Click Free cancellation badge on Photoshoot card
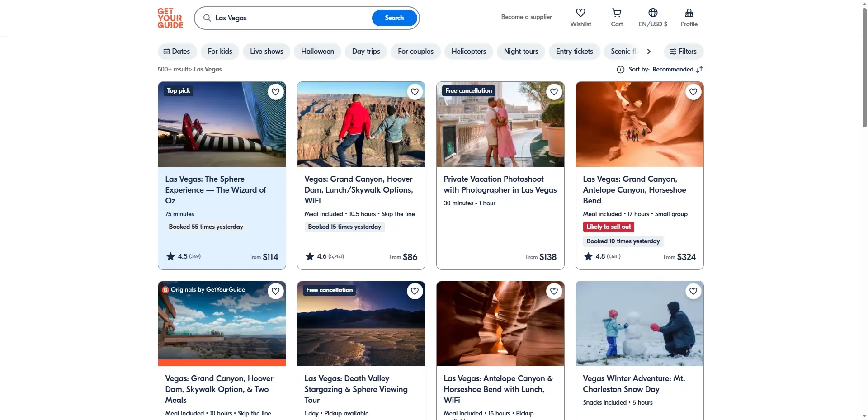 469,91
